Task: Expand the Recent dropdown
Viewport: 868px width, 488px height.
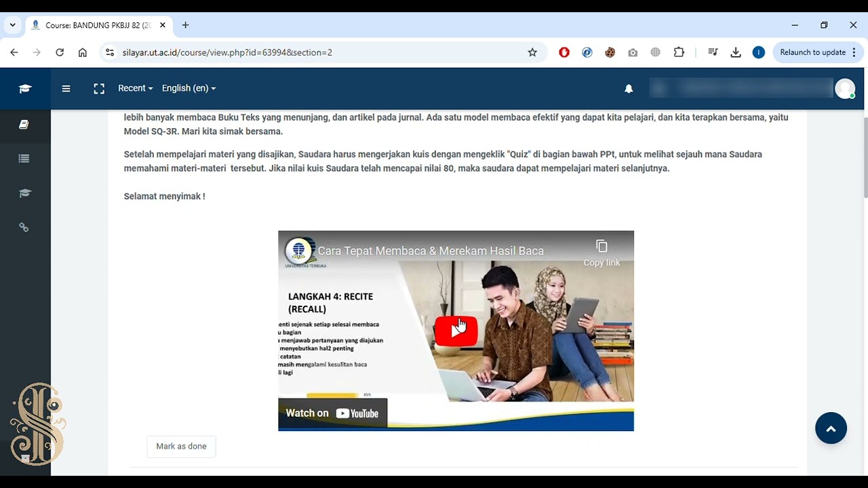Action: tap(135, 88)
